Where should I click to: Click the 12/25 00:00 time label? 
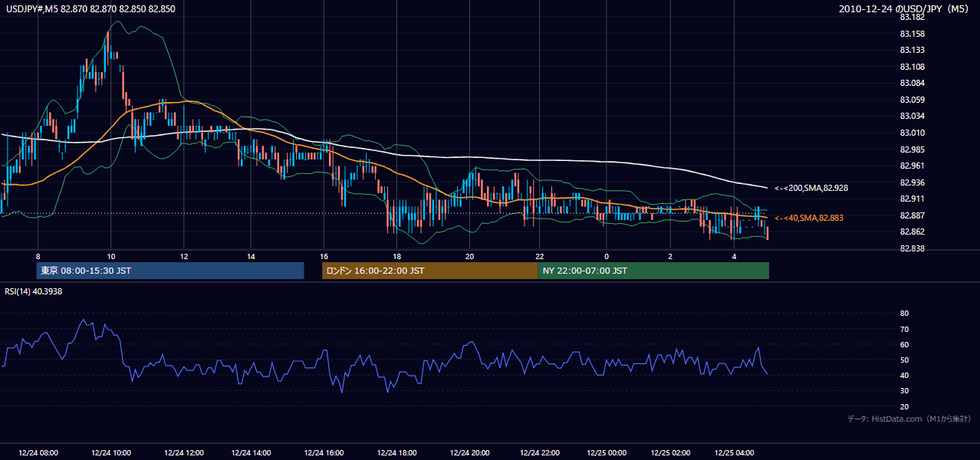607,452
